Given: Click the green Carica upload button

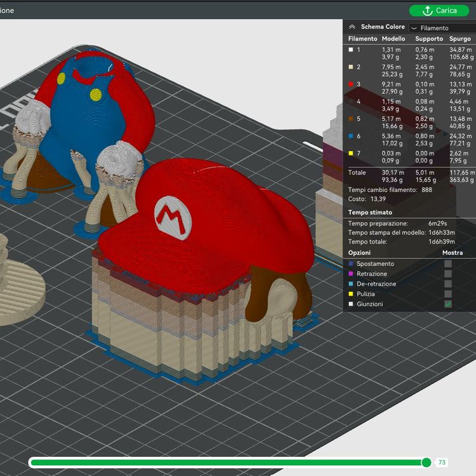Looking at the screenshot, I should (x=439, y=11).
